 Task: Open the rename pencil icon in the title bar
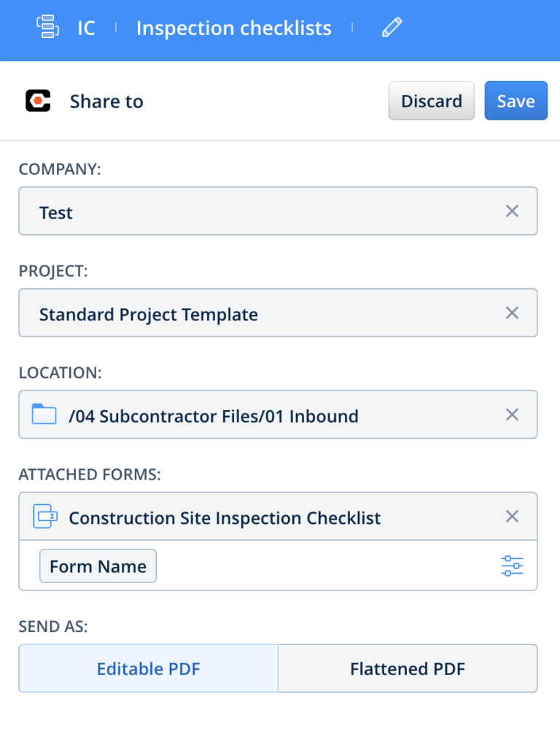(x=391, y=27)
